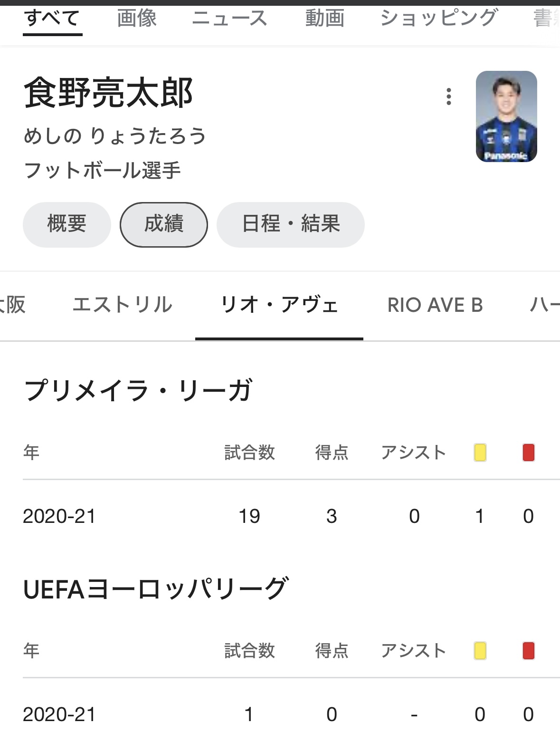This screenshot has width=560, height=752.
Task: Open the three-dot more options menu
Action: click(448, 96)
